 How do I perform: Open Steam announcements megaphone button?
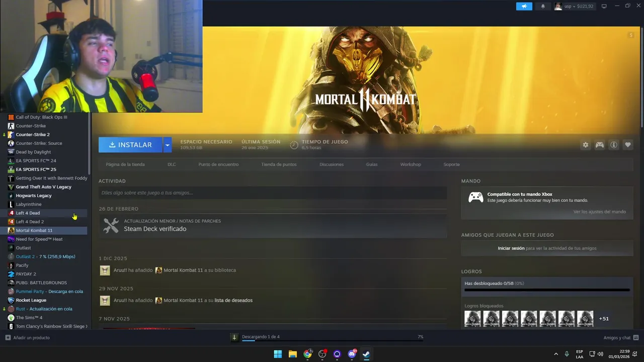point(524,6)
